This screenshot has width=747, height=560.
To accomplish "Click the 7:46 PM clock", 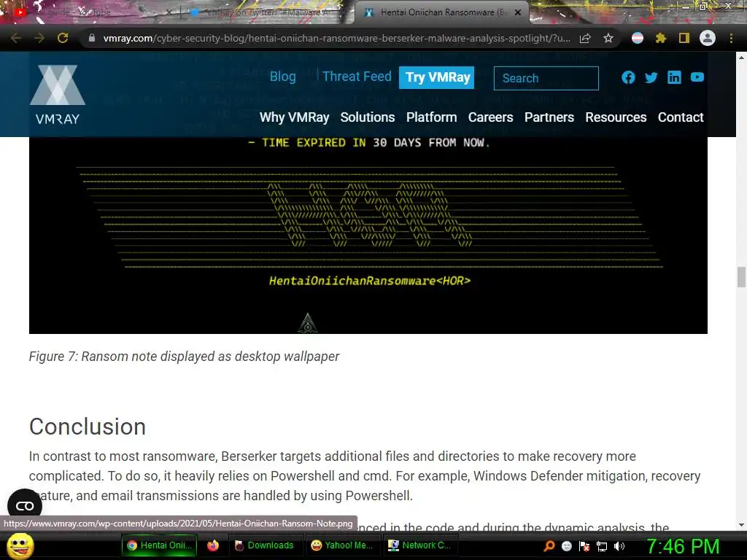I will click(x=683, y=546).
